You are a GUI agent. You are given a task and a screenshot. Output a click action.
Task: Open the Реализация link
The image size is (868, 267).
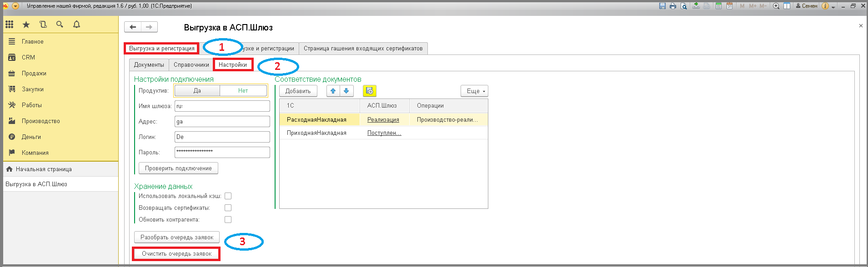tap(383, 119)
